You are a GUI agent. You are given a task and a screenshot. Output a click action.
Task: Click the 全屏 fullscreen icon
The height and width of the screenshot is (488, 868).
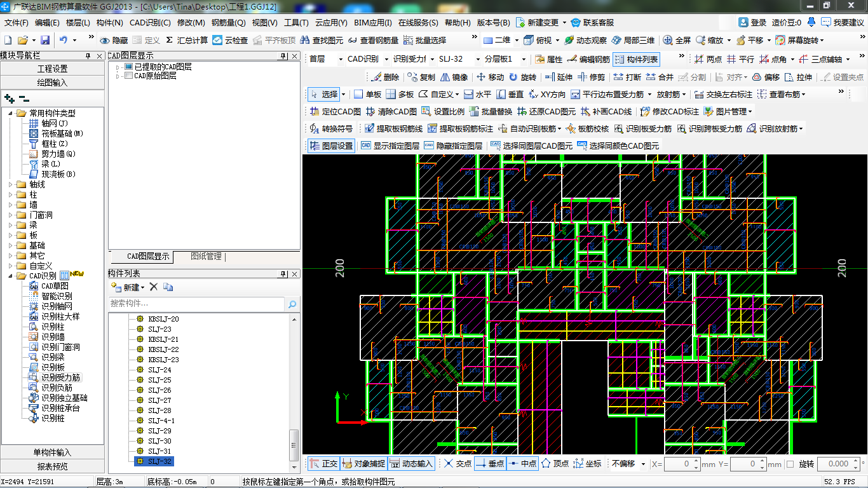pos(668,40)
